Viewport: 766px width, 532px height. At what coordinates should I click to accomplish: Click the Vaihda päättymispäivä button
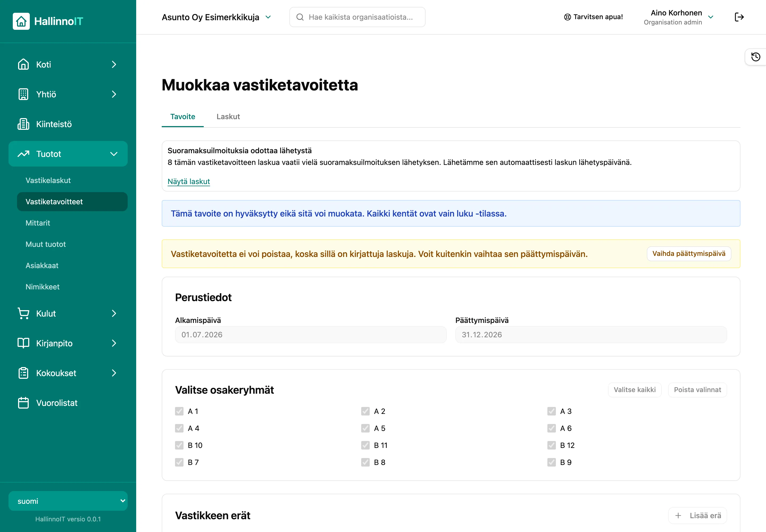click(689, 254)
